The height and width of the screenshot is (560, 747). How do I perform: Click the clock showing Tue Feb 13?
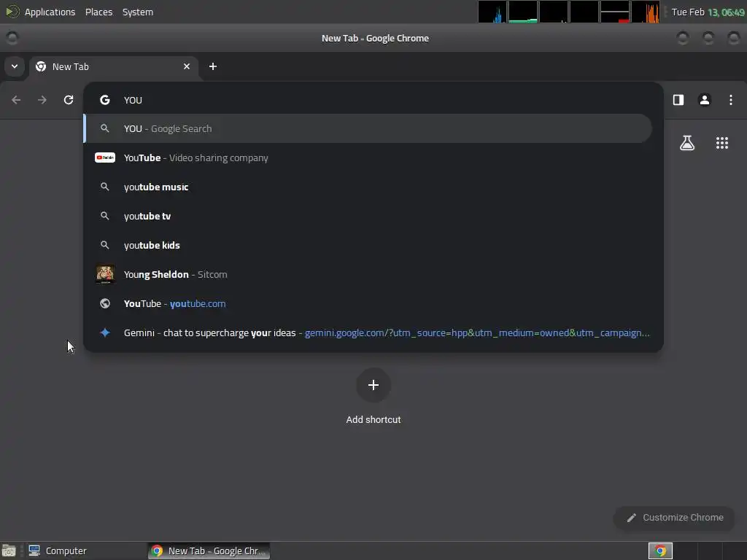(708, 12)
